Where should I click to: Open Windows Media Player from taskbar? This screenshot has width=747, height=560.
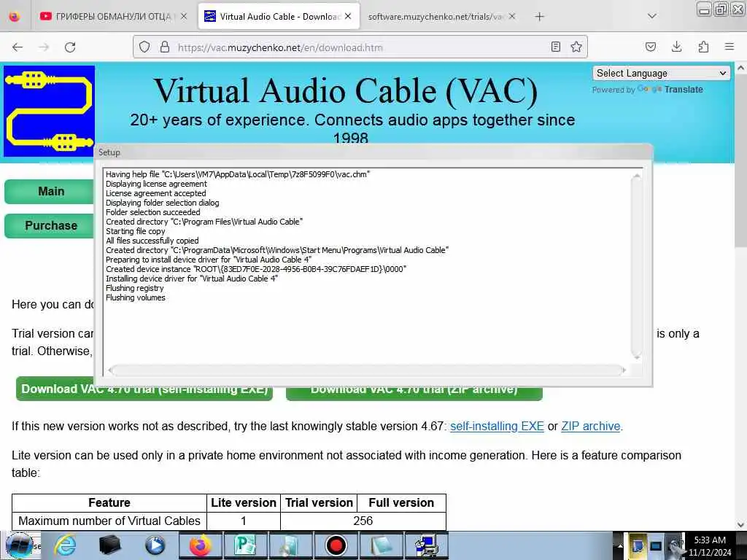click(x=155, y=545)
